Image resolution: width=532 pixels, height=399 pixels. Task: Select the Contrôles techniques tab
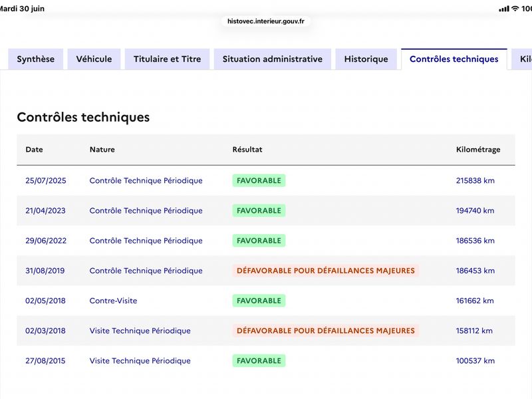(x=454, y=59)
